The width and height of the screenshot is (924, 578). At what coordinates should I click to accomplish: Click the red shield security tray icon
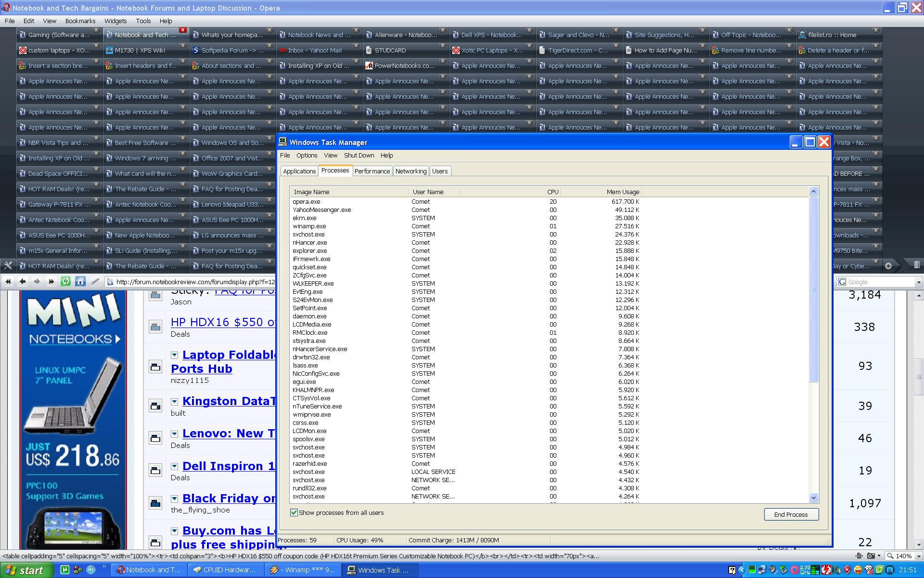pyautogui.click(x=847, y=570)
